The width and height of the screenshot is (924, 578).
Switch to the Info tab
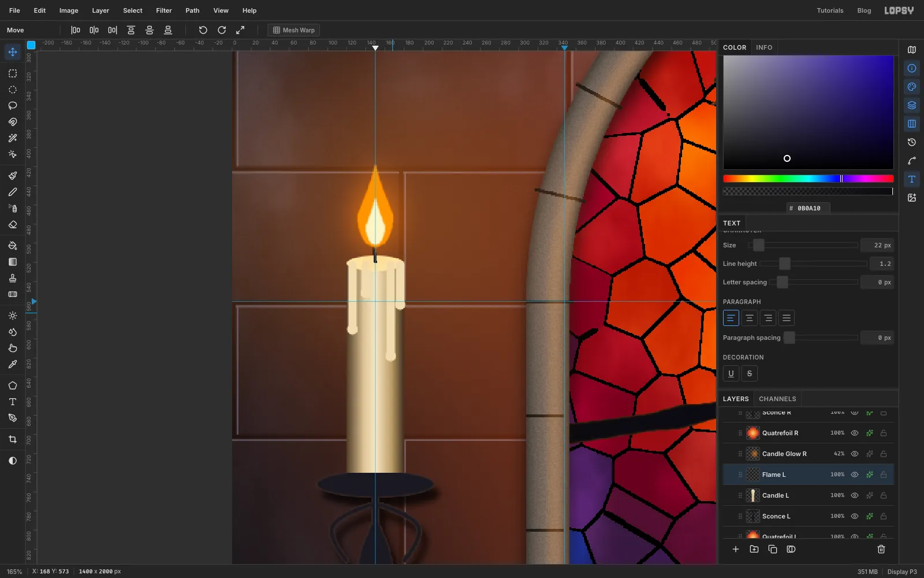tap(764, 47)
